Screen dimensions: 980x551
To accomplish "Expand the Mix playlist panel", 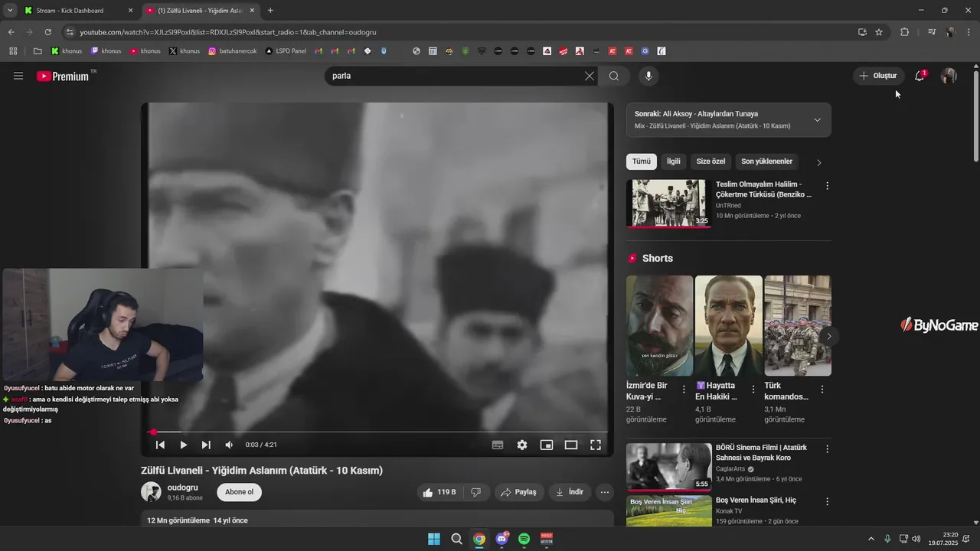I will tap(817, 120).
